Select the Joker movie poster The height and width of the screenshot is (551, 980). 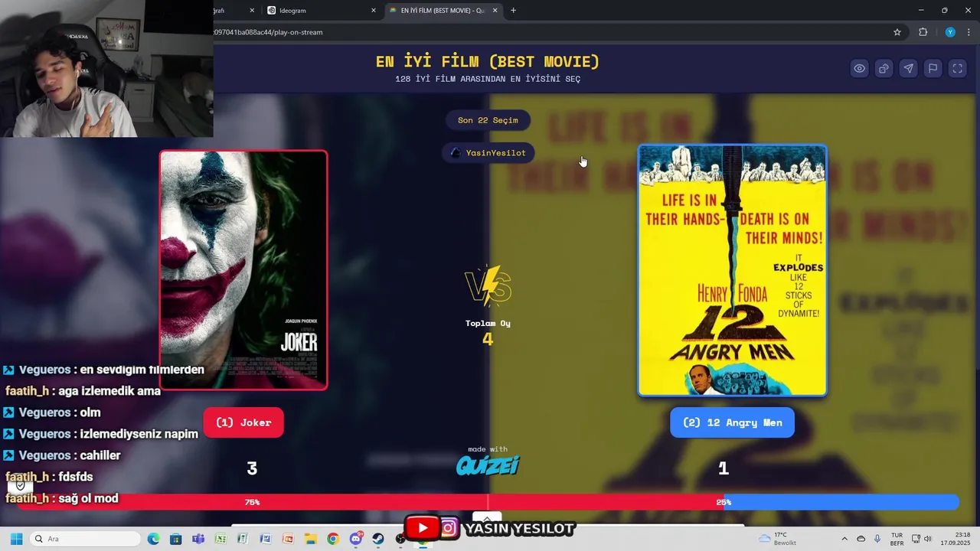pos(243,270)
